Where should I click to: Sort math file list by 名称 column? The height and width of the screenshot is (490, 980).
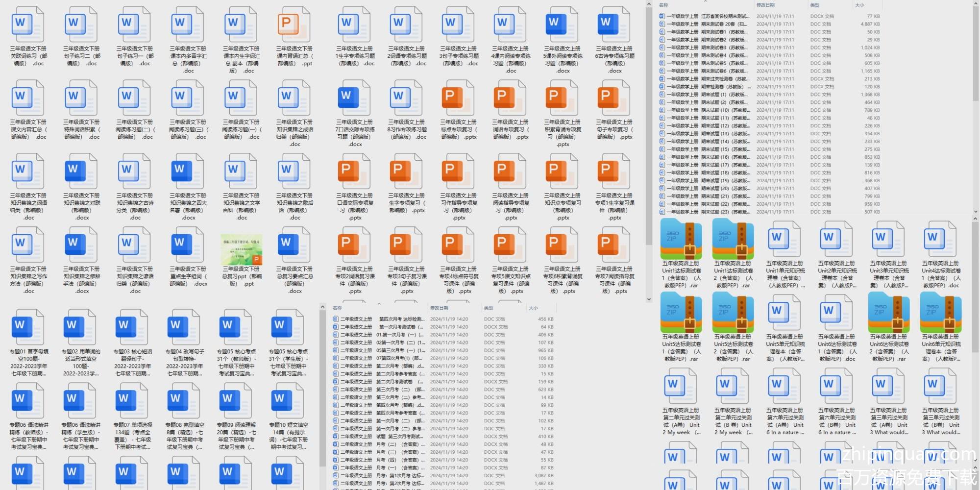click(x=664, y=5)
